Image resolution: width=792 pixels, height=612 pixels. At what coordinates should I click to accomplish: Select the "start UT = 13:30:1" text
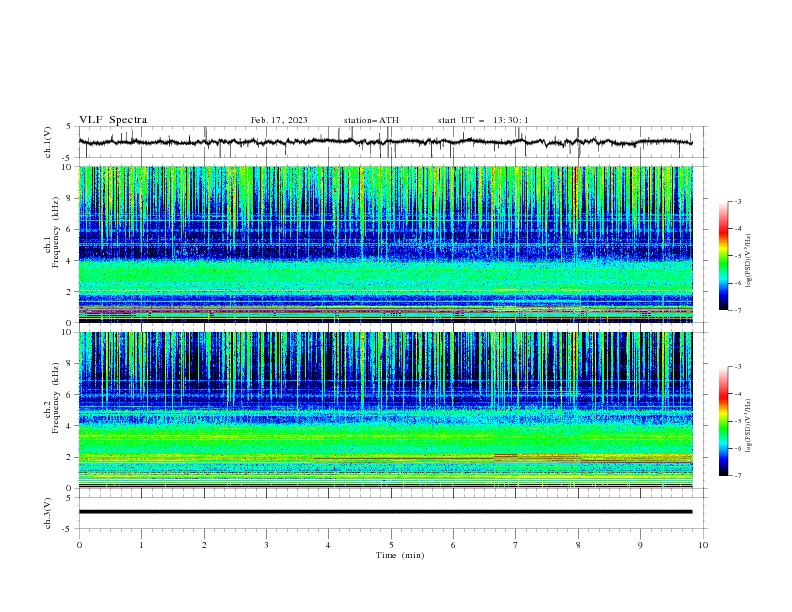tap(483, 120)
